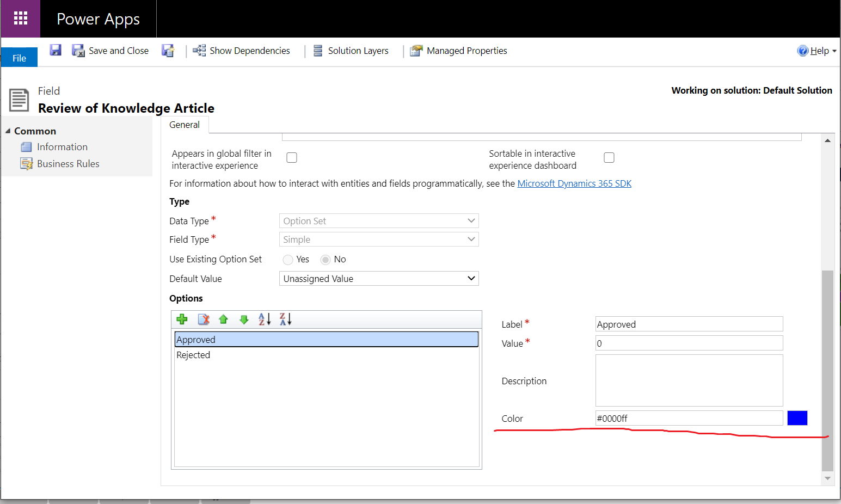Click the Show Dependencies icon
The height and width of the screenshot is (504, 841).
(x=199, y=51)
